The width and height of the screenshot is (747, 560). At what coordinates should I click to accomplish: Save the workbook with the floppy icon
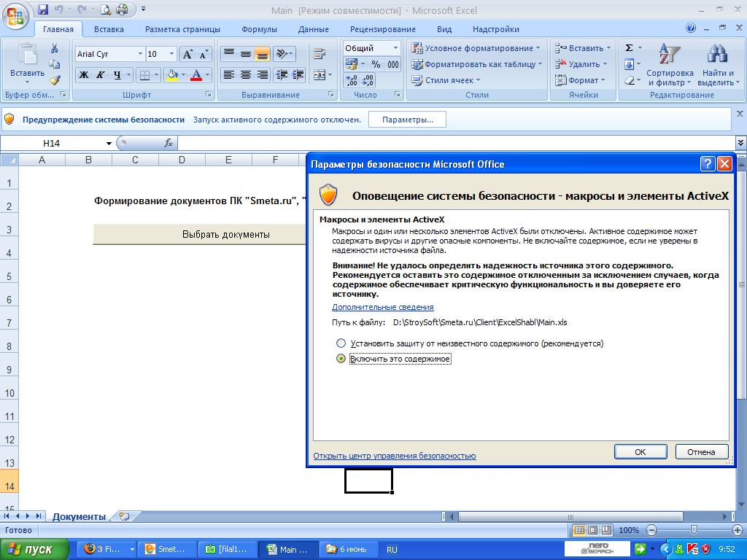click(x=42, y=9)
